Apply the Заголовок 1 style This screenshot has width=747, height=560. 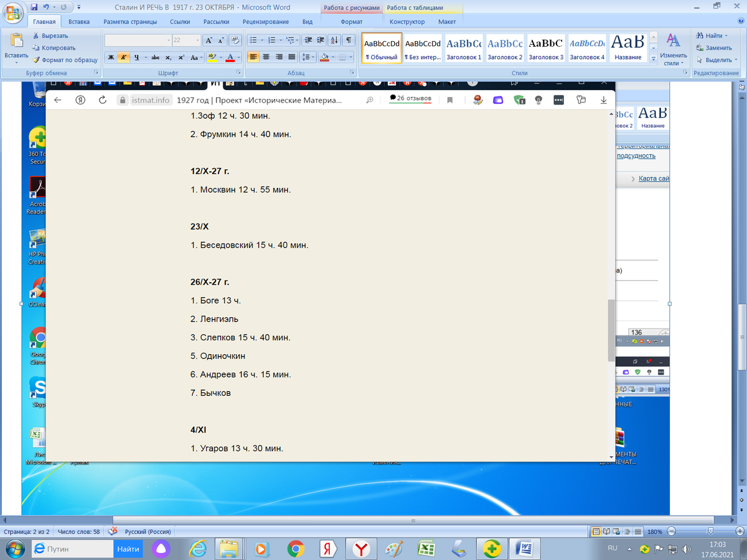pyautogui.click(x=464, y=47)
